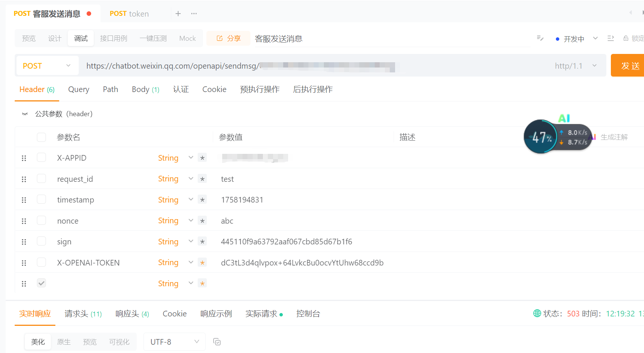Open a new request tab with plus icon
The height and width of the screenshot is (353, 644).
178,14
